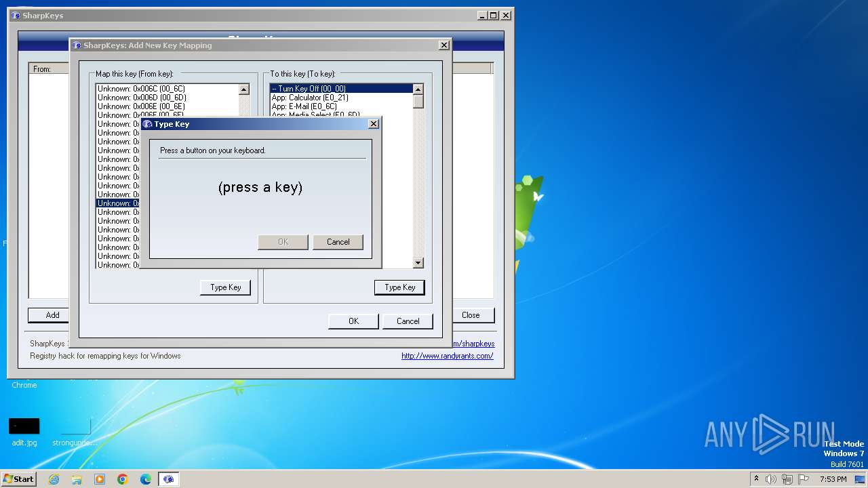The image size is (868, 488).
Task: Select '-- Turn Key Off (00_00)' in To list
Action: tap(341, 89)
